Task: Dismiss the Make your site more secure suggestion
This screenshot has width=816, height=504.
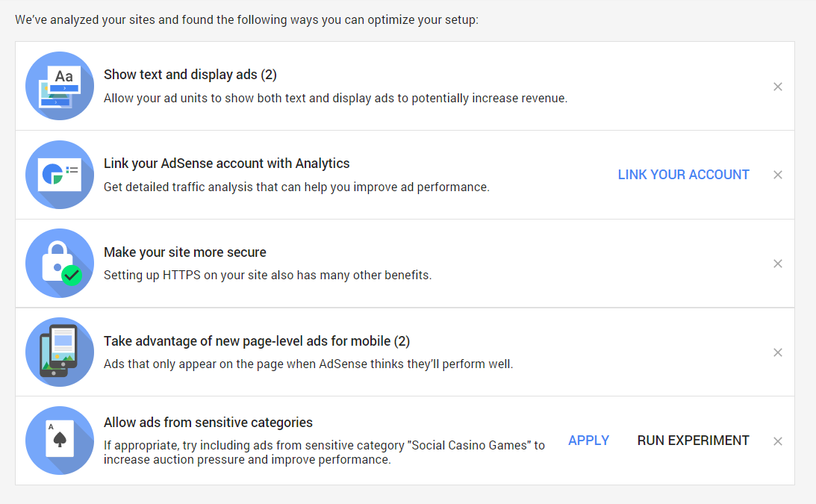Action: pyautogui.click(x=777, y=264)
